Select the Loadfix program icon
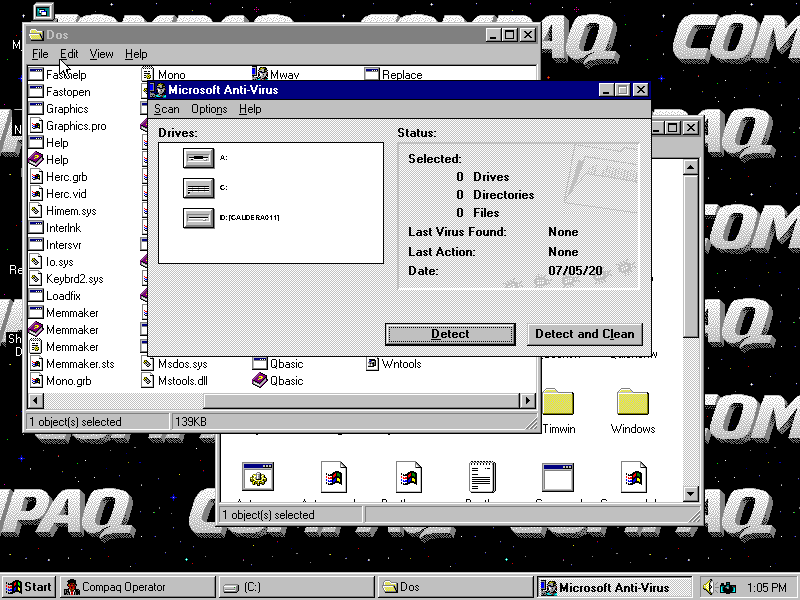Viewport: 800px width, 600px height. point(36,296)
